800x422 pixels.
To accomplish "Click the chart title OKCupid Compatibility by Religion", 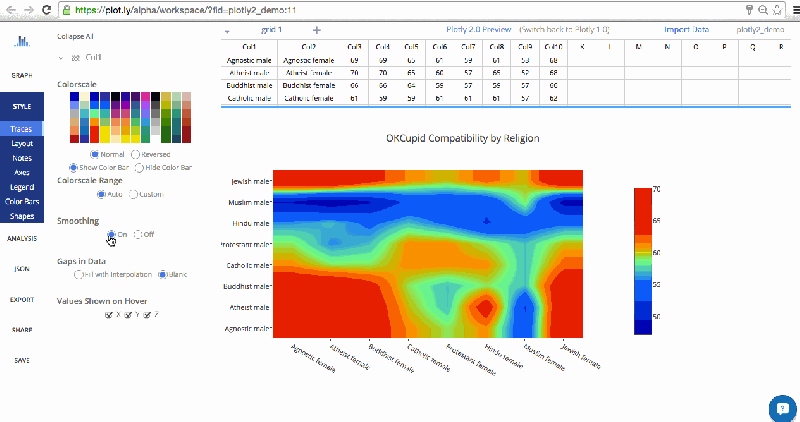I will click(x=463, y=138).
